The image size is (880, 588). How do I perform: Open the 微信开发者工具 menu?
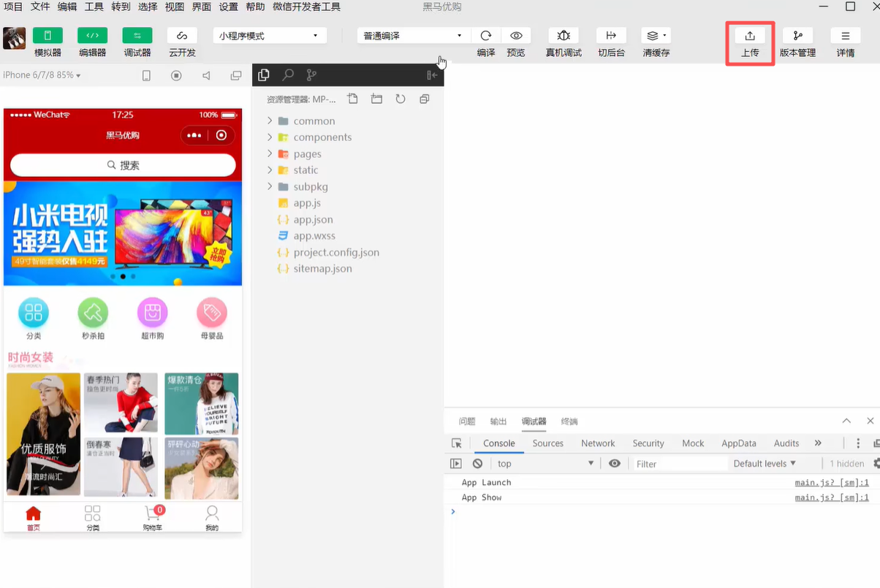[306, 7]
